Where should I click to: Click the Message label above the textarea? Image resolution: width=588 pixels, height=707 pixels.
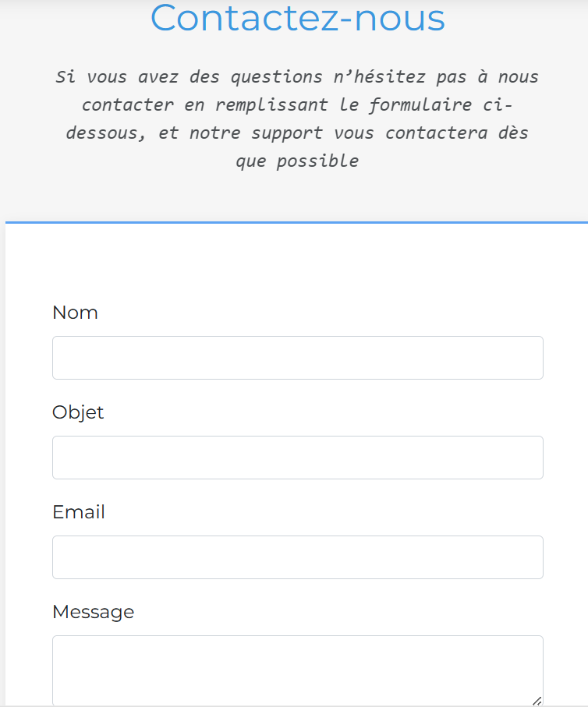tap(93, 612)
